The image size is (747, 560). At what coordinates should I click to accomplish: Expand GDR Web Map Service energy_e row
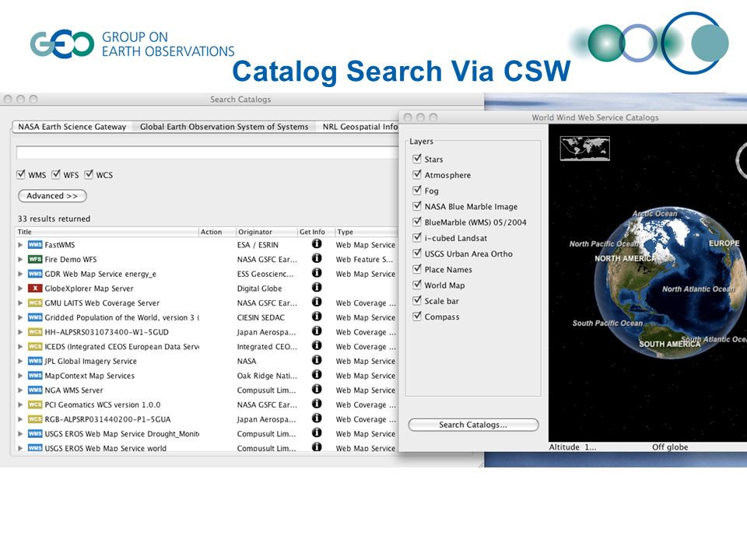tap(20, 274)
